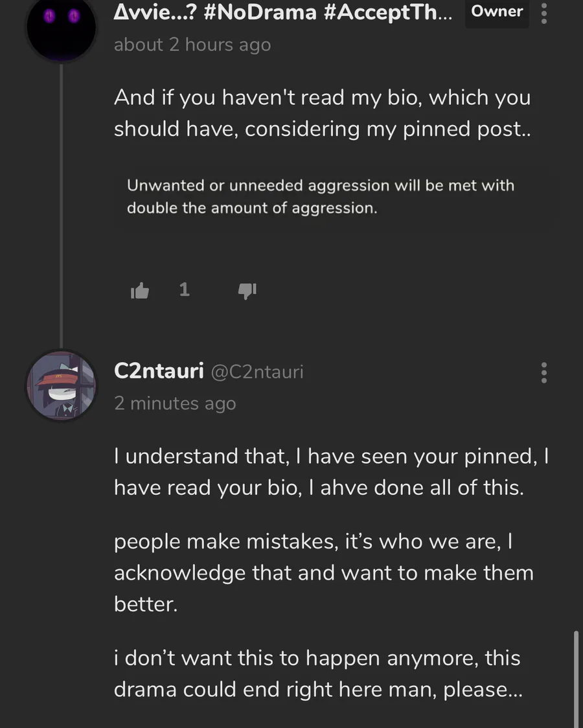The height and width of the screenshot is (728, 583).
Task: Dislike the owner's comment with thumbs down
Action: click(247, 291)
